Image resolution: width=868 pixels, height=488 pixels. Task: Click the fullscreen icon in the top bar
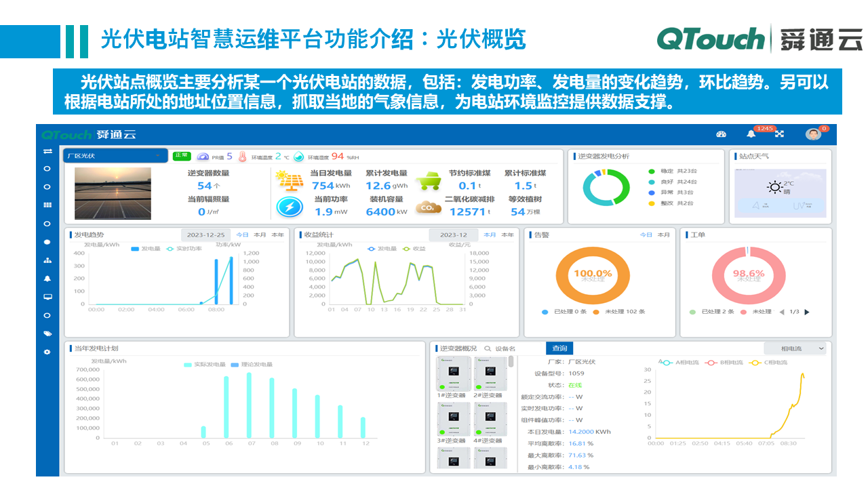click(780, 135)
